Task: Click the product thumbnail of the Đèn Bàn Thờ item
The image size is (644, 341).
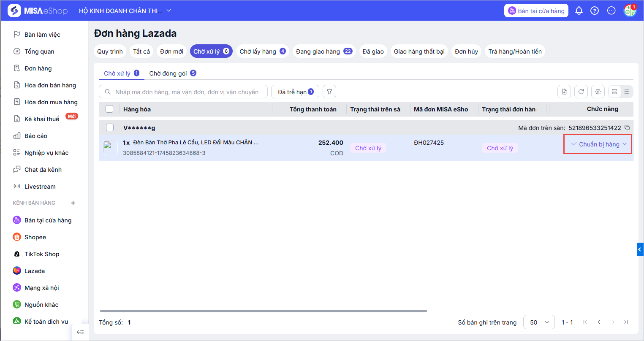Action: (x=110, y=148)
